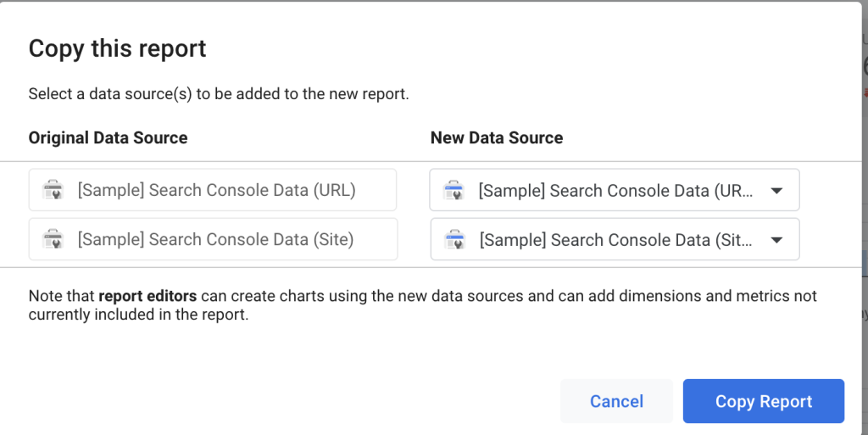The width and height of the screenshot is (868, 435).
Task: Select the original Search Console Data (URL) field
Action: [215, 190]
